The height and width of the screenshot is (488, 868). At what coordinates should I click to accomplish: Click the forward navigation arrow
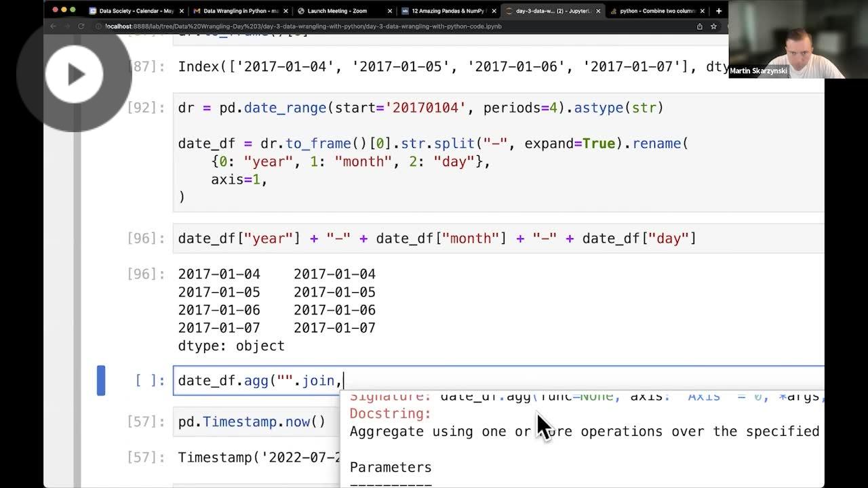click(x=66, y=26)
